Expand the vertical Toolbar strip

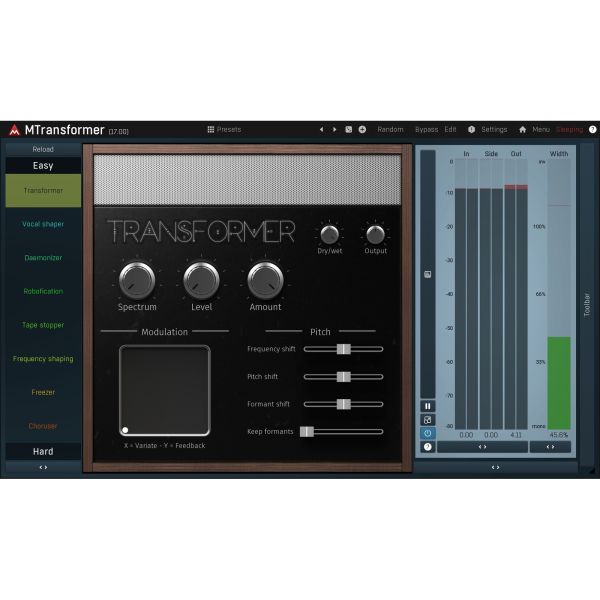pos(587,305)
